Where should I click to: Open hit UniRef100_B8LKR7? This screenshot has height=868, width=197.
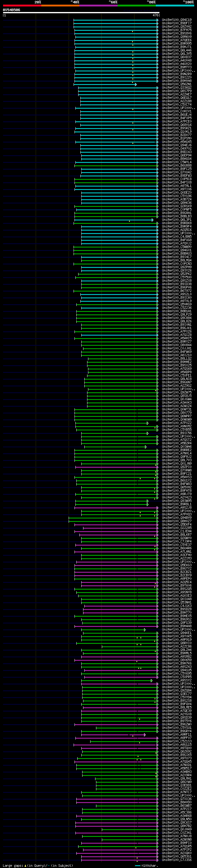[x=177, y=535]
